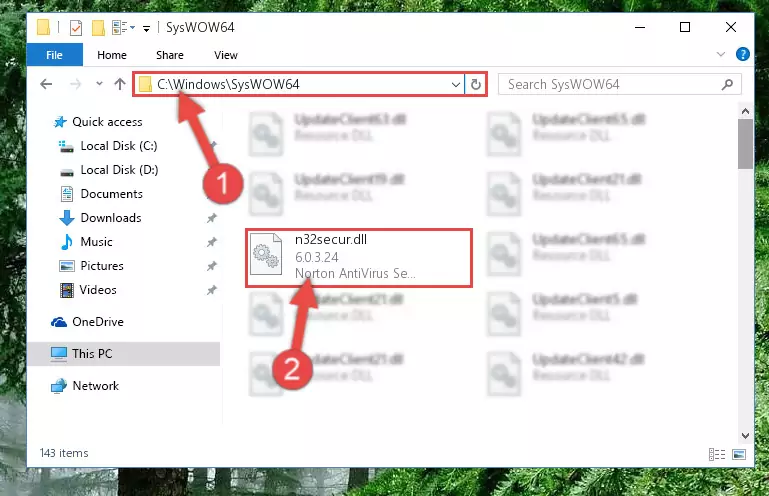Click the New Folder icon in title bar
Screen dimensions: 769x496
98,27
